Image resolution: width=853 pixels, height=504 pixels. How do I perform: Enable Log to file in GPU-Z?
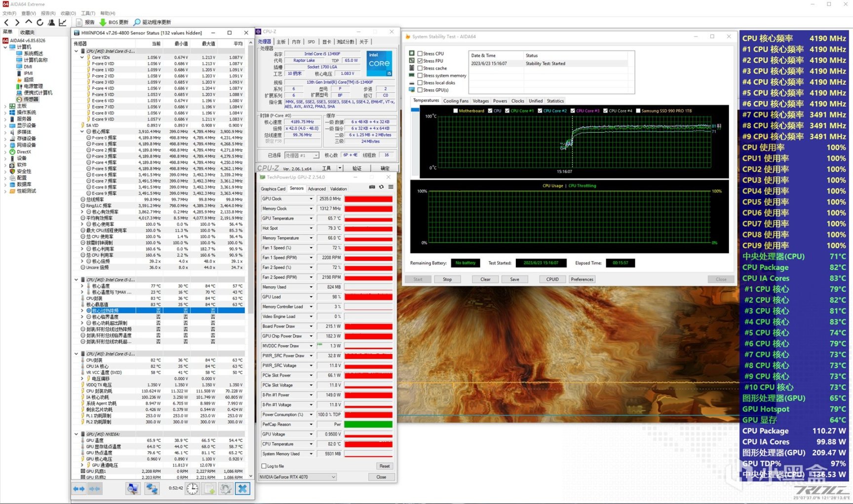click(x=264, y=466)
